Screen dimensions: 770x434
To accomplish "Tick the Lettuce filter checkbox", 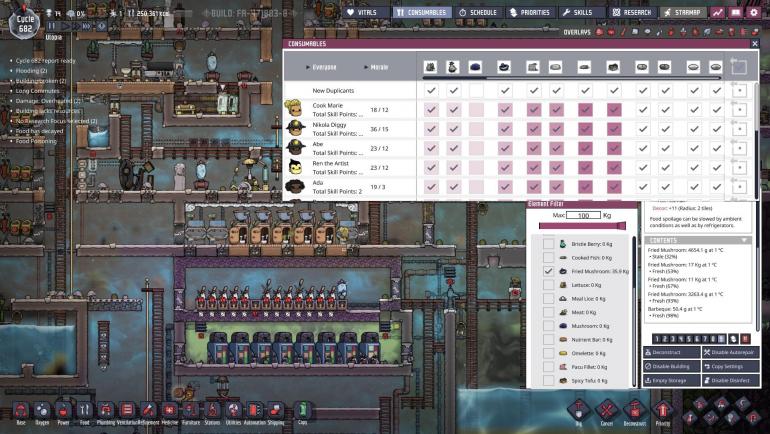I will click(x=547, y=285).
